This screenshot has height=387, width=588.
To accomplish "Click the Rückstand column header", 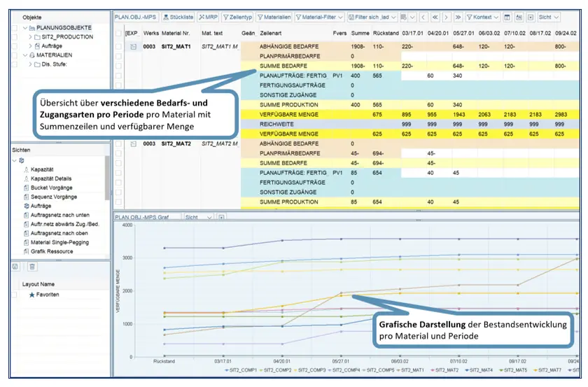I will click(x=386, y=33).
